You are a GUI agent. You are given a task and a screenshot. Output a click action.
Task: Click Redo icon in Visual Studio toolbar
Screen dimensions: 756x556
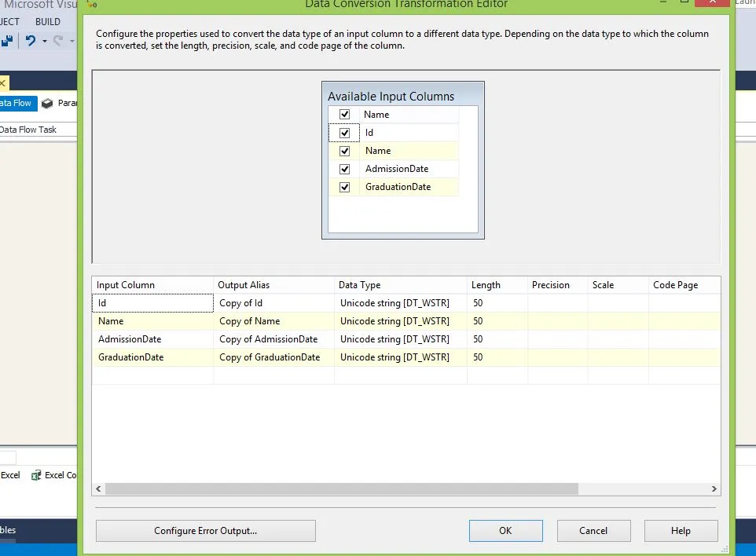(x=58, y=41)
